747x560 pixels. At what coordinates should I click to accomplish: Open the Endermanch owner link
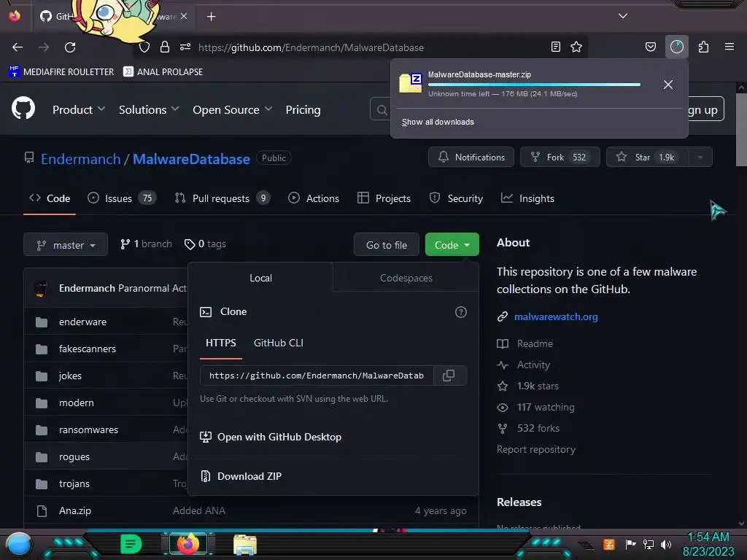pyautogui.click(x=80, y=159)
